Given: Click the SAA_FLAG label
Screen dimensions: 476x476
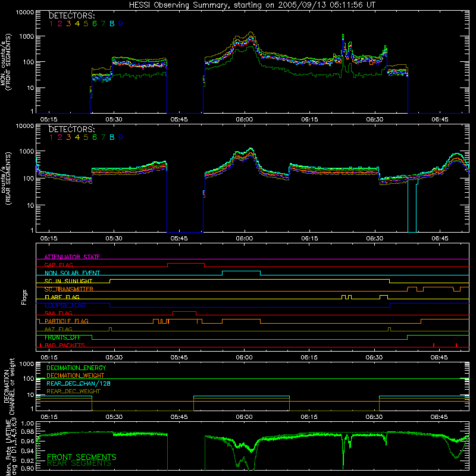Looking at the screenshot, I should pyautogui.click(x=58, y=313).
